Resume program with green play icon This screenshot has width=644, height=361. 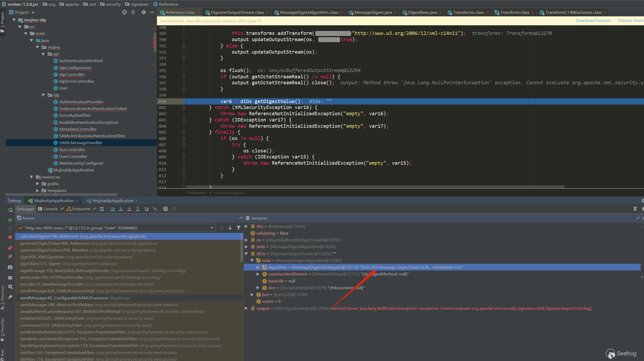tap(10, 220)
